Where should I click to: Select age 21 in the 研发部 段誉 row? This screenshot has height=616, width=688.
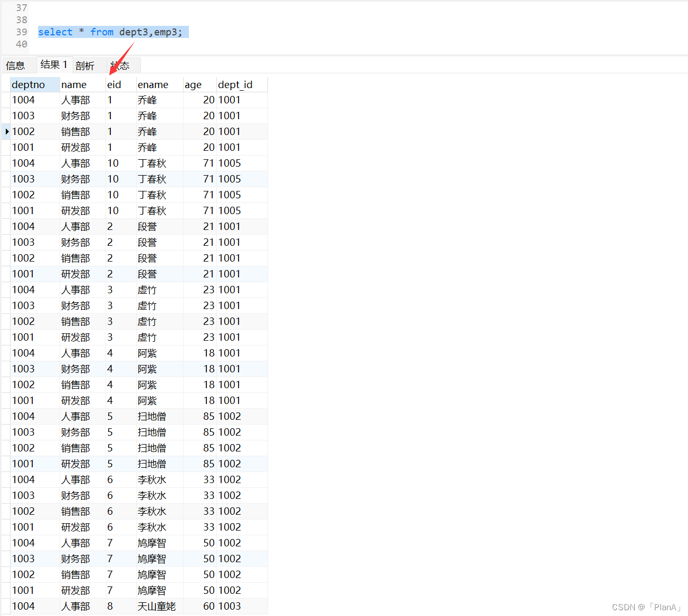[x=199, y=274]
